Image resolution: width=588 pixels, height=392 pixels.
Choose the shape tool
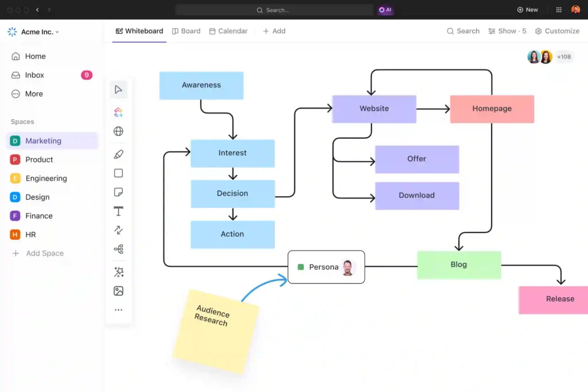(118, 173)
